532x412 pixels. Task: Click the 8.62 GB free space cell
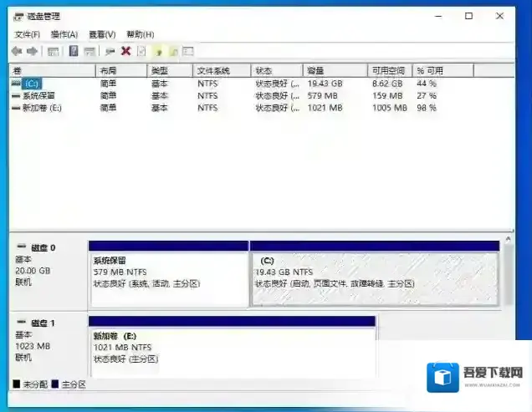387,84
